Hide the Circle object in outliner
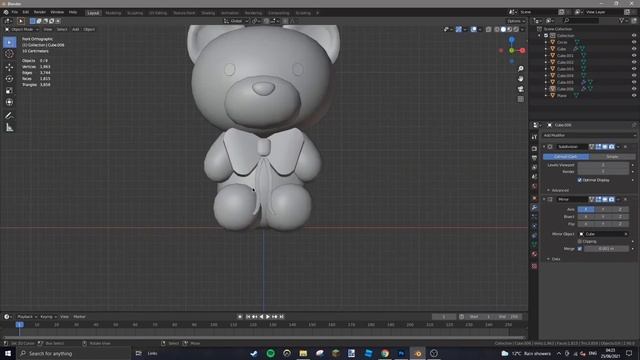This screenshot has height=360, width=640. pos(634,42)
